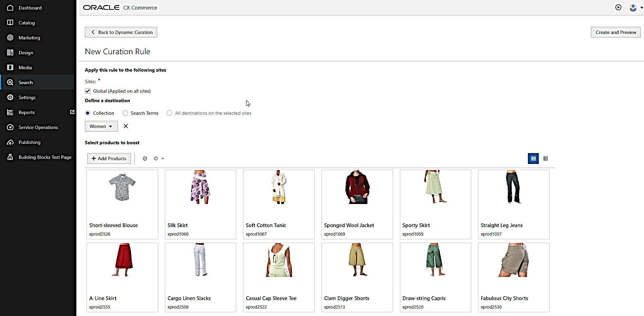Click the play preview icon in header
This screenshot has height=316, width=644.
click(618, 7)
